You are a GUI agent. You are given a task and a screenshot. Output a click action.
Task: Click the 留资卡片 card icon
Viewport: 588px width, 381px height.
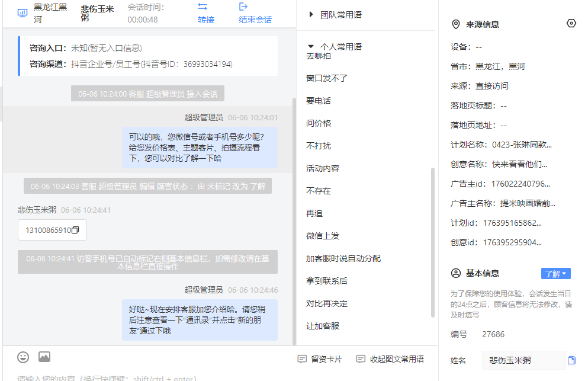(302, 359)
